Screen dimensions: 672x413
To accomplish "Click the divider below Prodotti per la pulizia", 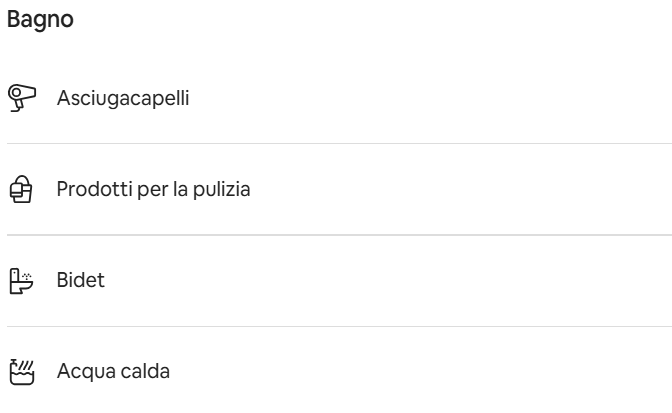I will pos(340,235).
